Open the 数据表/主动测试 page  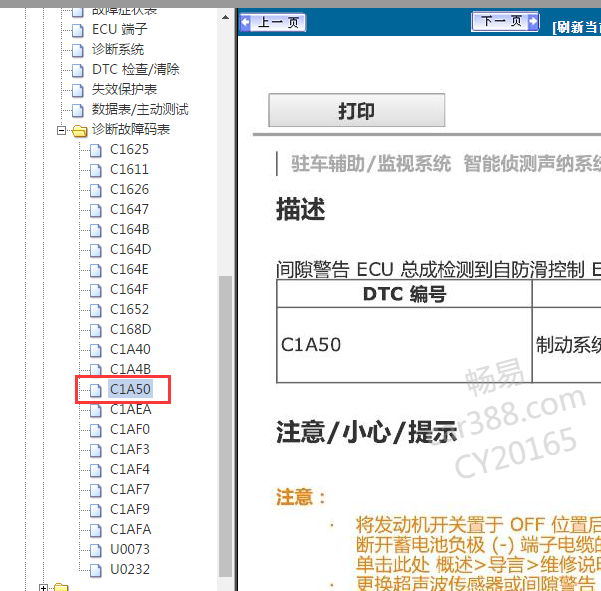click(x=140, y=110)
